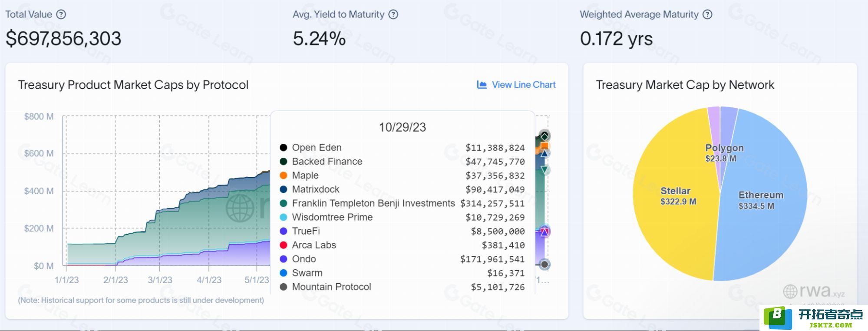This screenshot has height=331, width=868.
Task: Click the Backed Finance value $47,745,770
Action: 495,162
